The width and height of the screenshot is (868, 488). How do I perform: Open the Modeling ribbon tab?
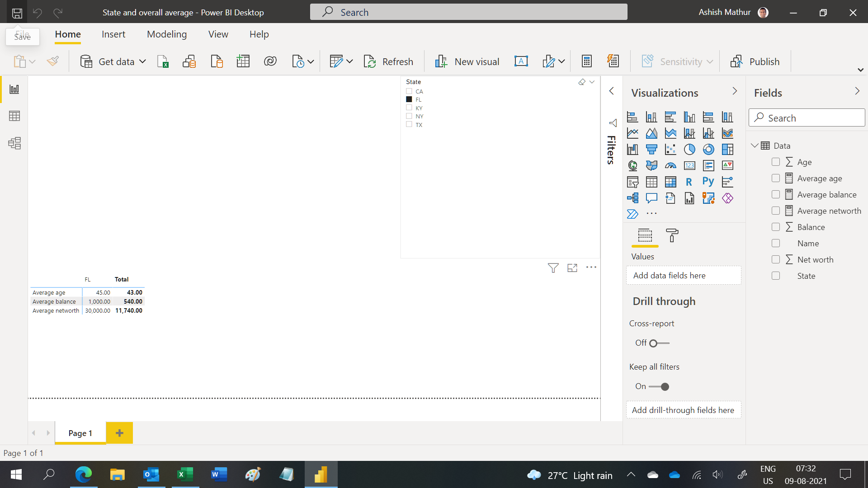167,34
